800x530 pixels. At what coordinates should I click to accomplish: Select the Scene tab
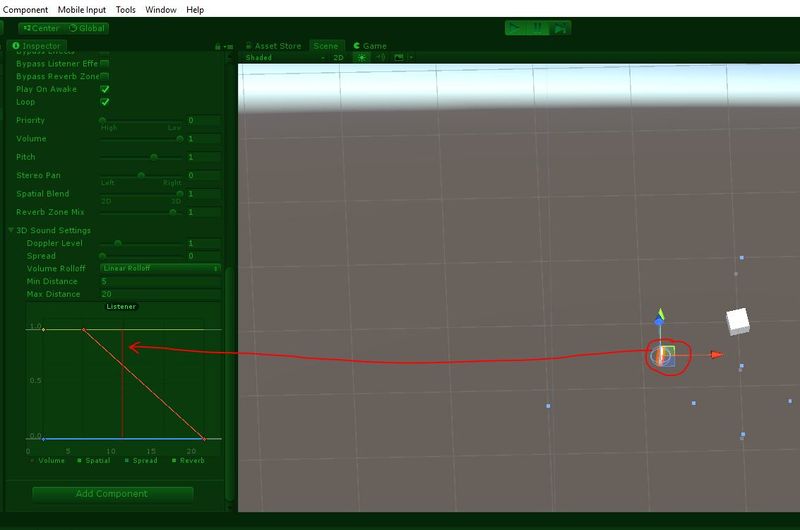point(326,46)
